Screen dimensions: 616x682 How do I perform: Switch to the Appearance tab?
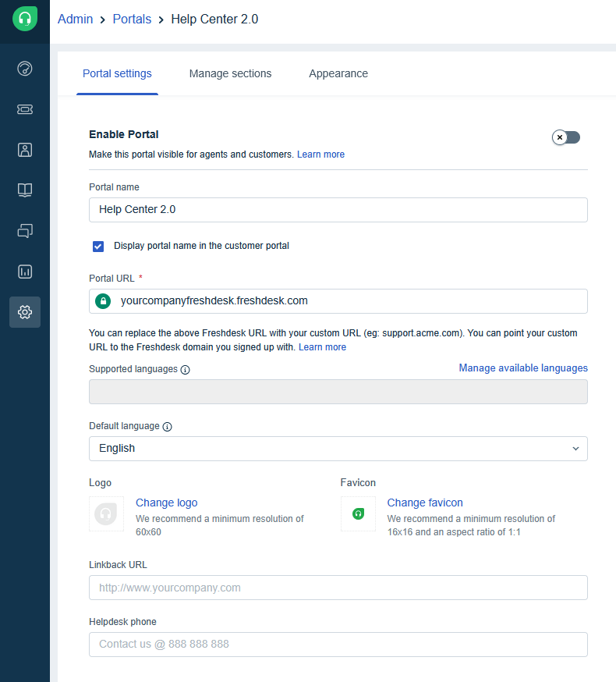click(338, 73)
